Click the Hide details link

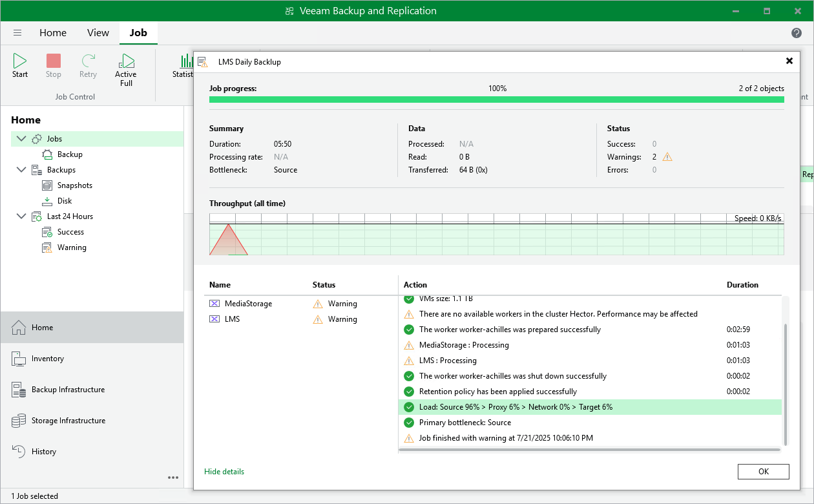click(x=224, y=472)
